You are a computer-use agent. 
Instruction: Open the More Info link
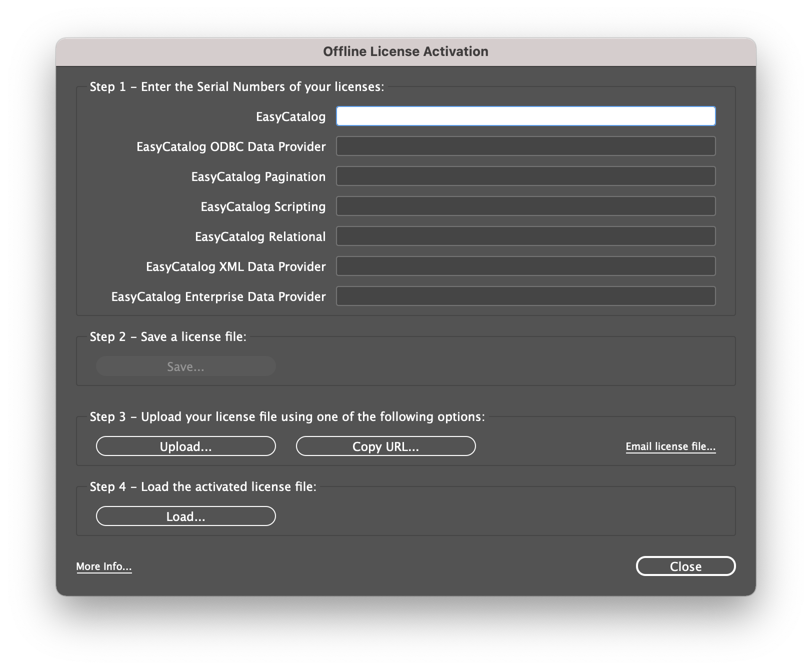coord(103,566)
